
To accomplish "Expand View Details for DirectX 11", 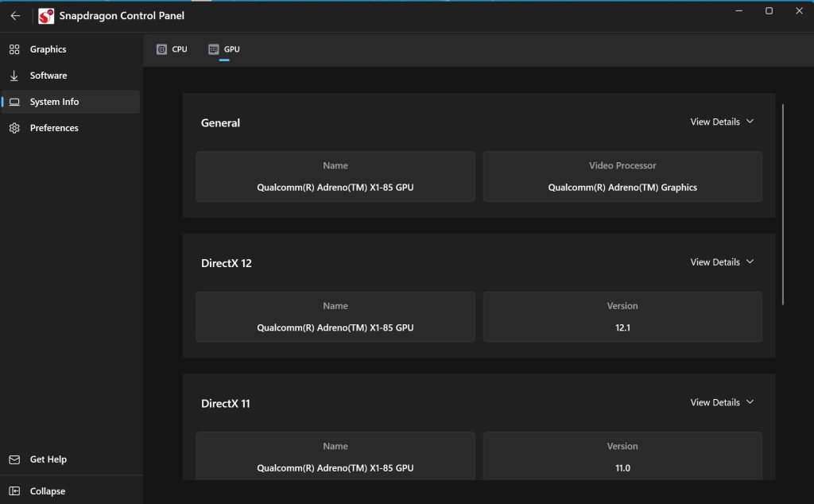I will point(720,402).
